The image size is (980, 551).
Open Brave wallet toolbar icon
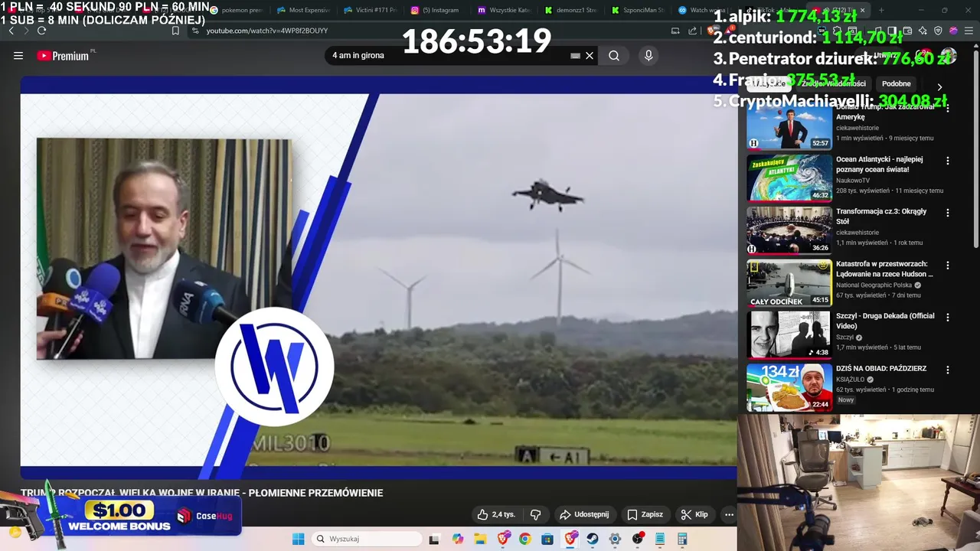tap(907, 31)
